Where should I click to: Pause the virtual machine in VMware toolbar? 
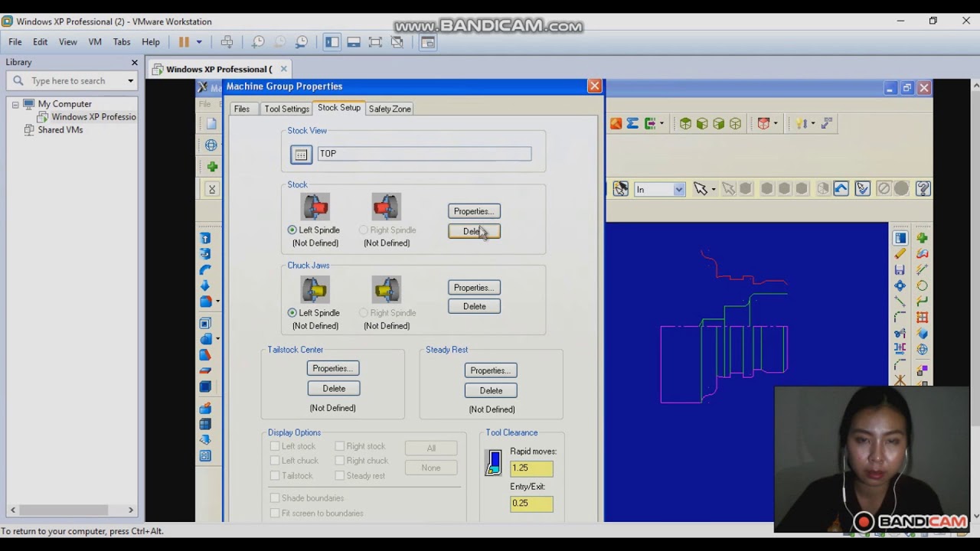184,42
